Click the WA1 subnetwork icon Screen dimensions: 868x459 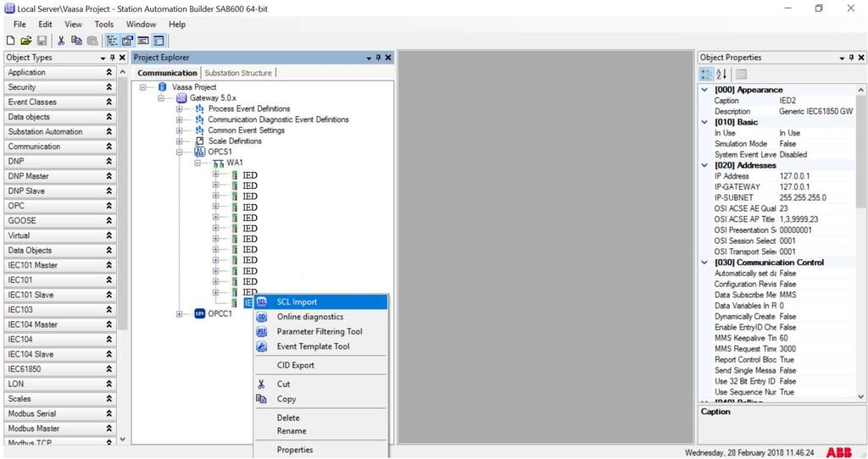[x=218, y=163]
